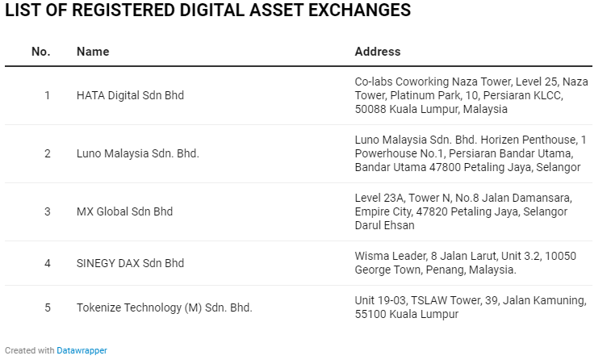Click the List of Registered Digital Asset Exchanges title
Screen dimensions: 611x364
tap(207, 10)
